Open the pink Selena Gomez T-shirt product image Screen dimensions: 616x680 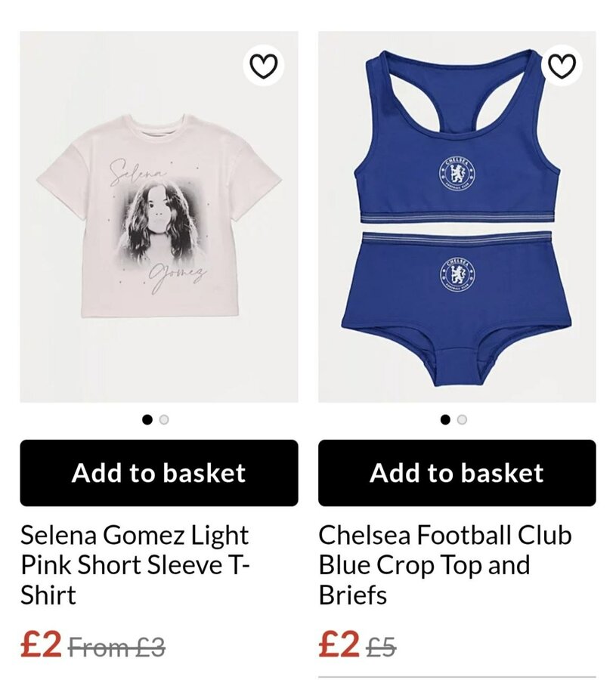click(159, 217)
